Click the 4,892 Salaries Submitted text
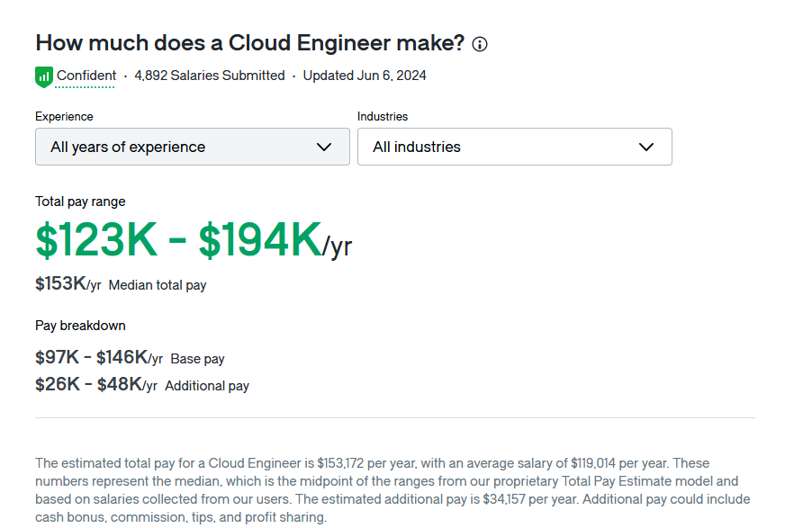Viewport: 812px width, 528px height. tap(209, 76)
